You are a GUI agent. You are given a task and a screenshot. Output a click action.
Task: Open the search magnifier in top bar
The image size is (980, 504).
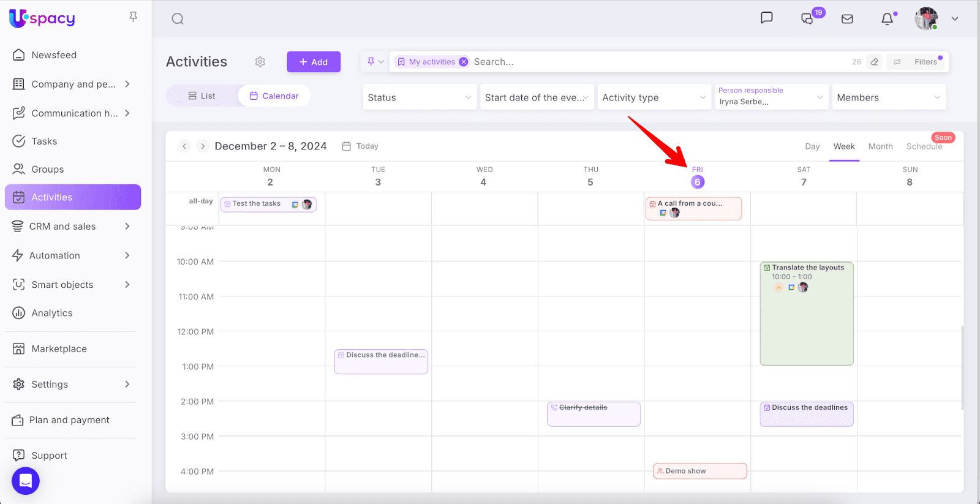(x=178, y=19)
